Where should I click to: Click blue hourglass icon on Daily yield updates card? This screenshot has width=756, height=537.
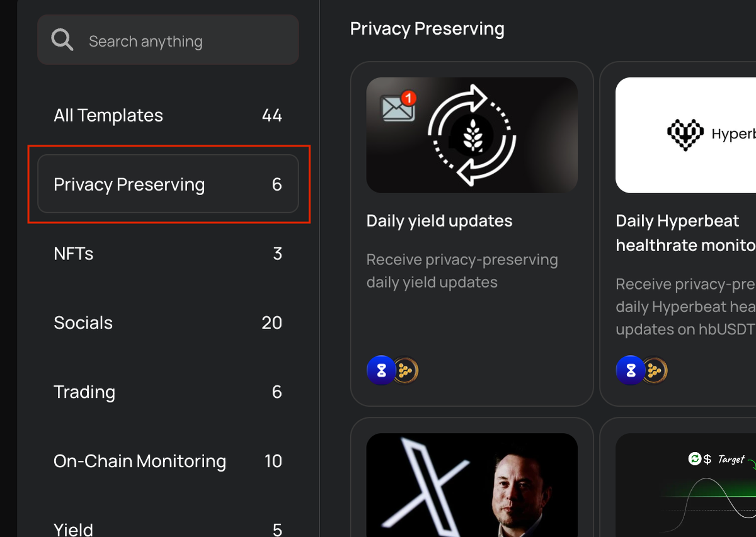[381, 371]
